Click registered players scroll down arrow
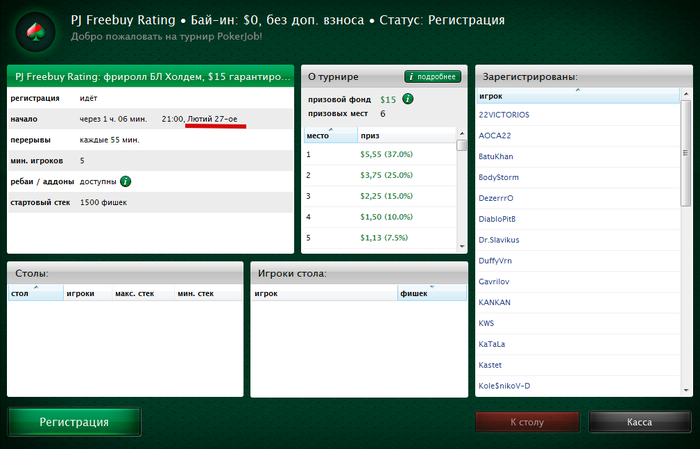Viewport: 700px width, 449px height. pos(686,391)
